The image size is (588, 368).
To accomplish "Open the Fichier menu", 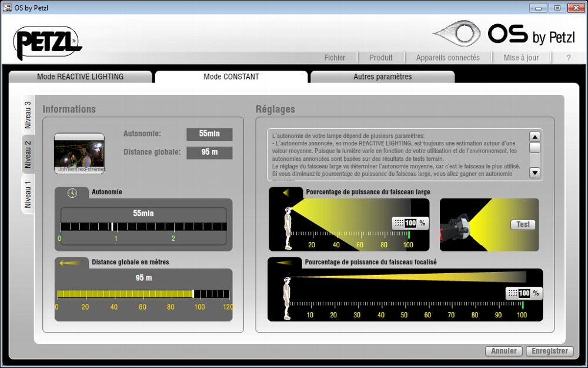I will (x=335, y=58).
